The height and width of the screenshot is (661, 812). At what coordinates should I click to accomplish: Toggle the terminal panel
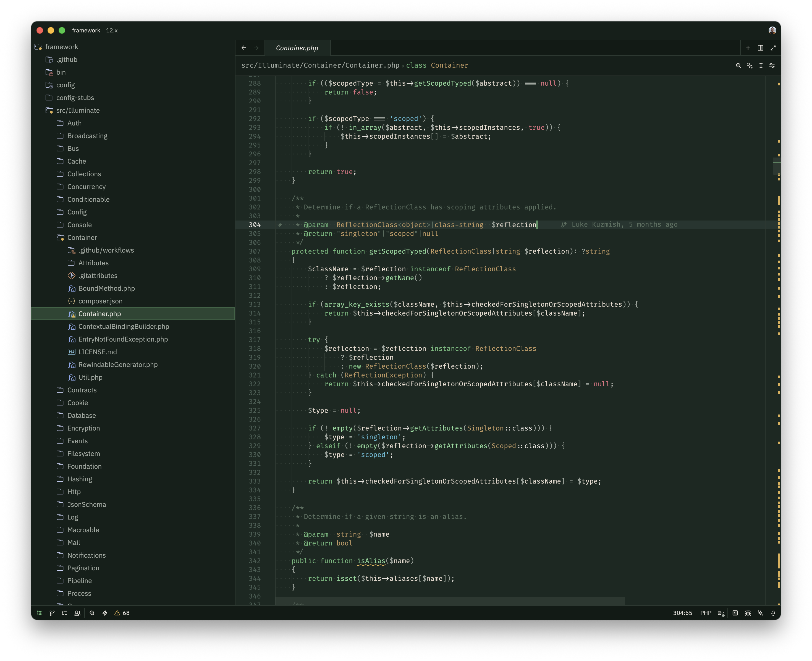click(x=735, y=613)
